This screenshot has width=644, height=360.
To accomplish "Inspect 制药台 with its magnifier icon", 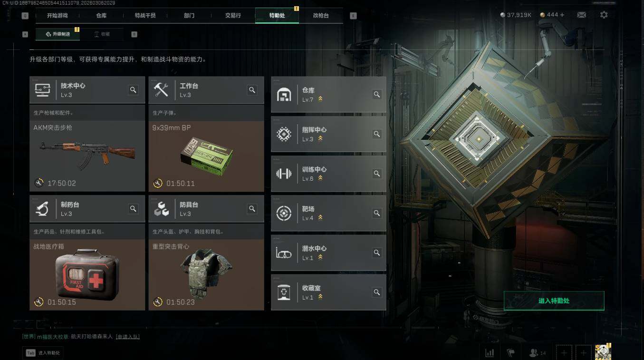I will tap(134, 209).
